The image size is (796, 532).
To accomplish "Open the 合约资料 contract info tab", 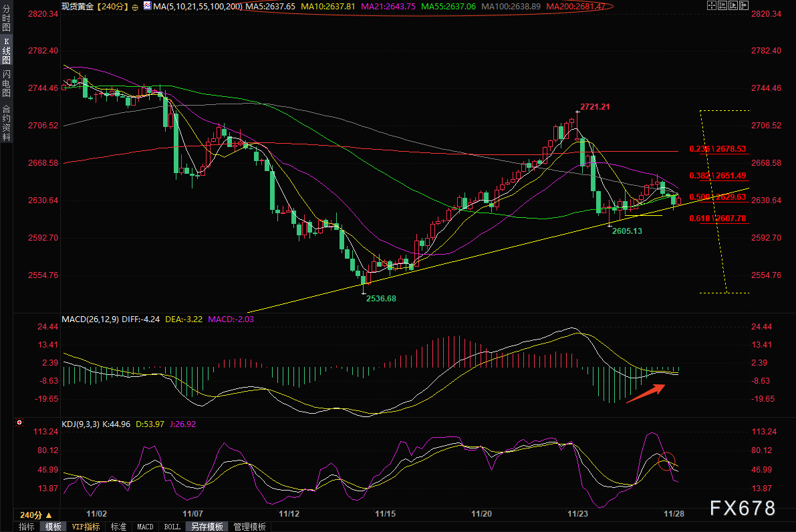I will (x=6, y=123).
